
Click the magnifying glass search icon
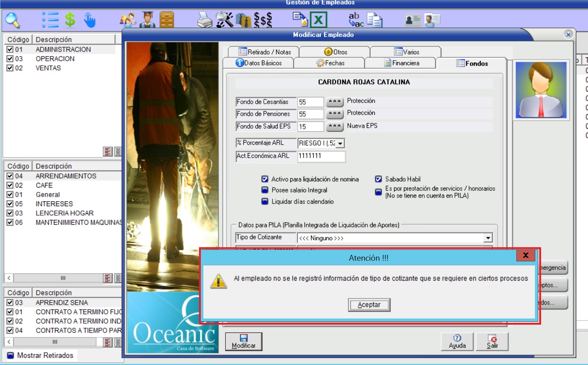(13, 20)
